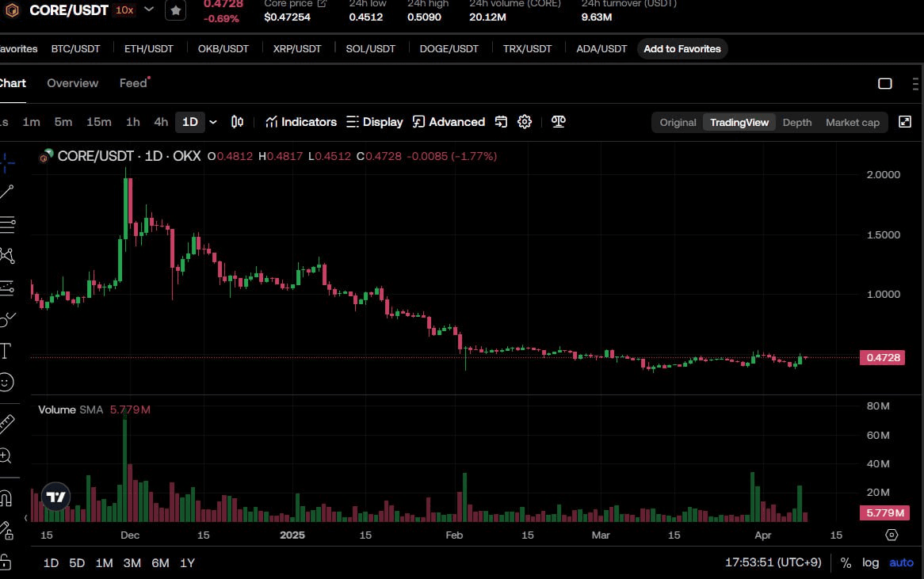Screen dimensions: 924x579
Task: Open the Indicators panel
Action: pyautogui.click(x=301, y=122)
